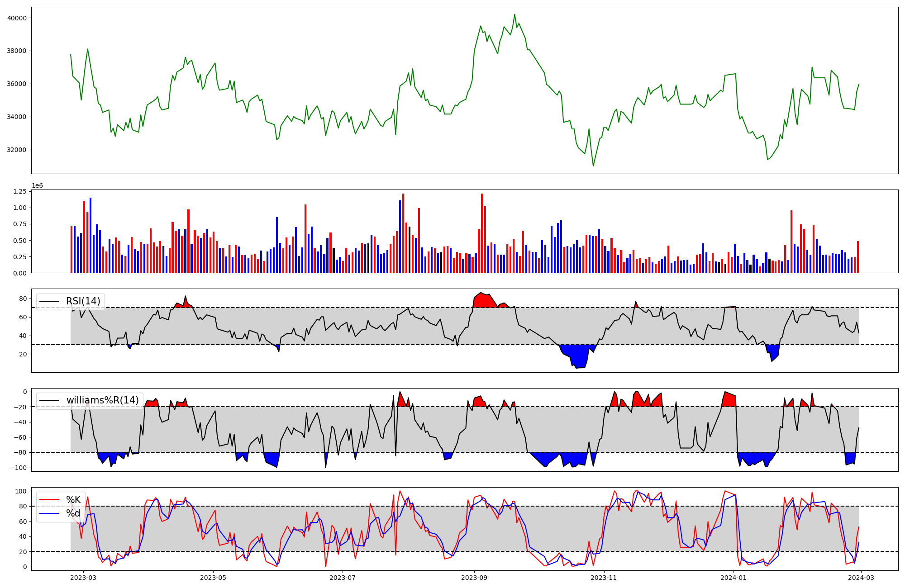Click the RSI(14) legend entry

[x=83, y=301]
